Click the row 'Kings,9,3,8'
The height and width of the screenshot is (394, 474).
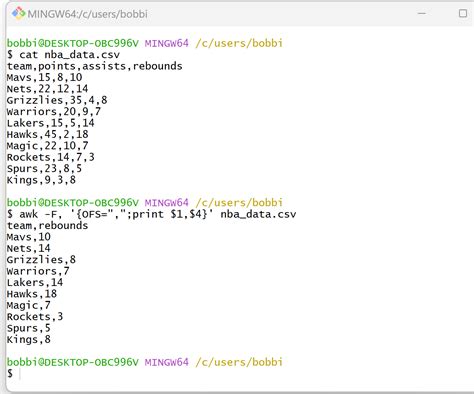[41, 180]
